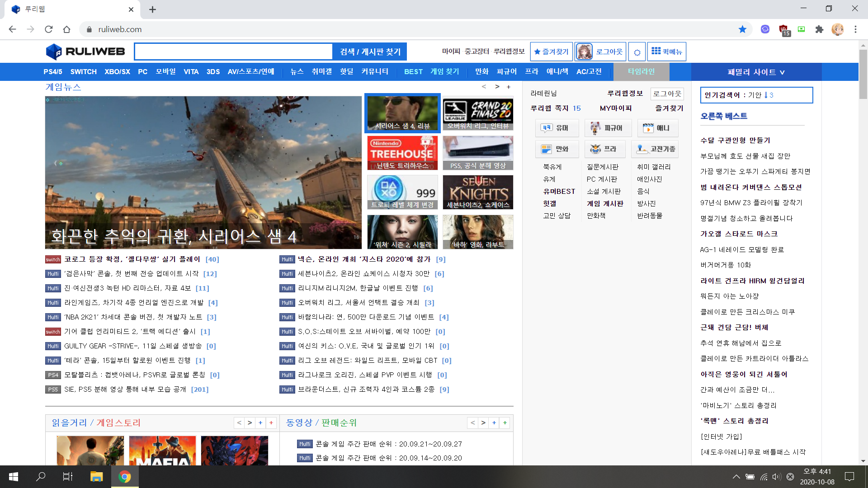Screen dimensions: 868x488
Task: Switch to the 타임라인 tab
Action: pos(642,72)
